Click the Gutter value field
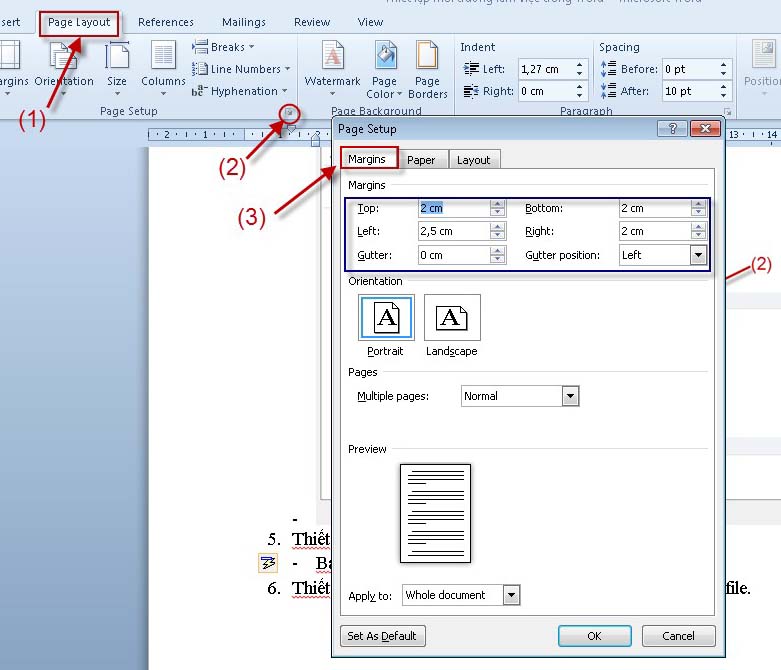 tap(454, 255)
